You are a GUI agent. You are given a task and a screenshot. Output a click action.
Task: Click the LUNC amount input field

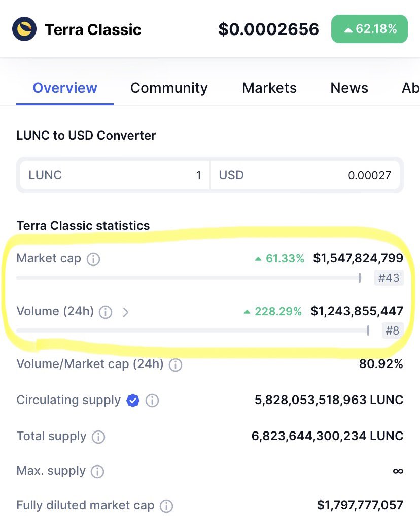point(115,175)
